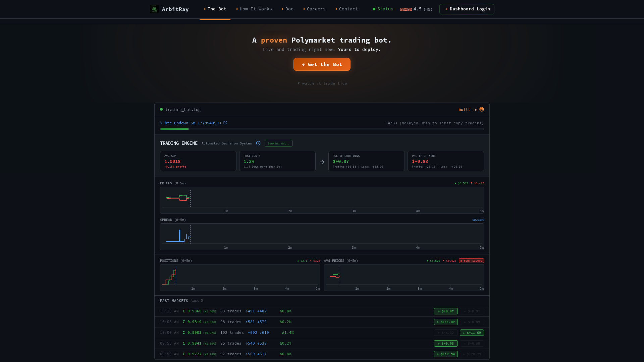This screenshot has height=362, width=644.
Task: Navigate to Careers
Action: click(x=314, y=9)
